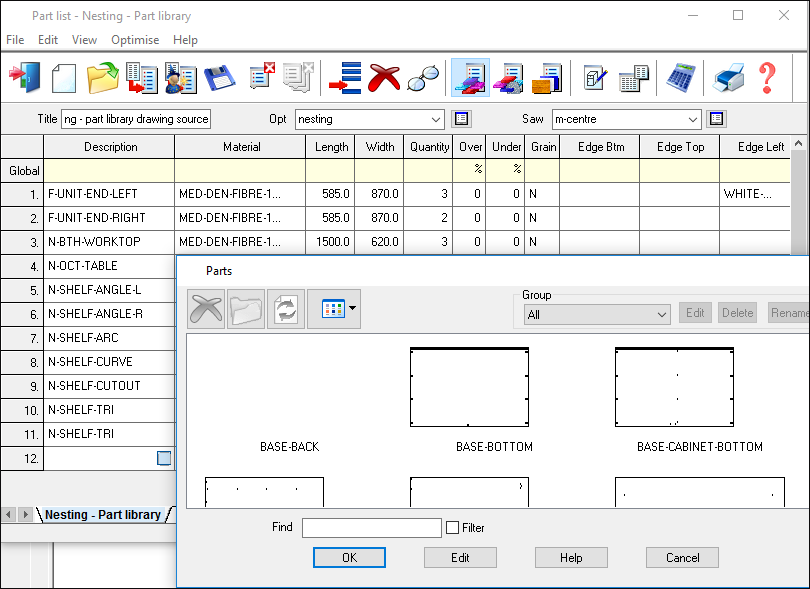Image resolution: width=810 pixels, height=589 pixels.
Task: Click Cancel in the Parts dialog
Action: 682,557
